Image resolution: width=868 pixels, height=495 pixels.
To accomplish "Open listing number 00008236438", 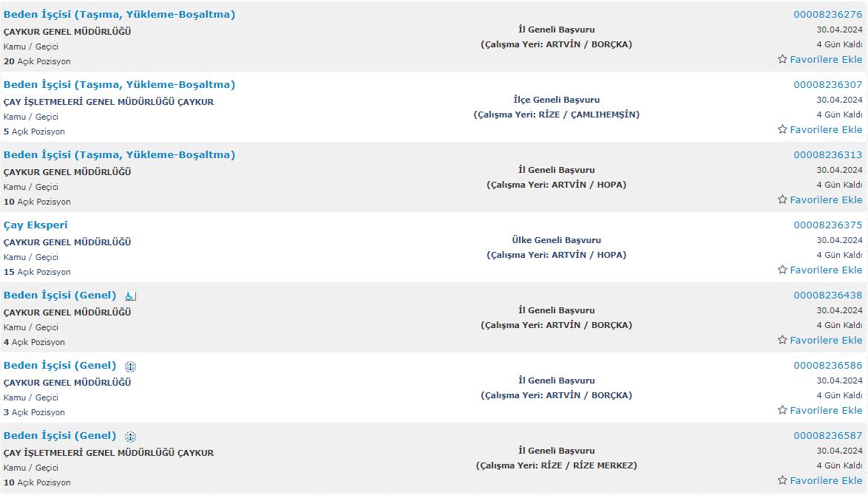I will (x=827, y=295).
